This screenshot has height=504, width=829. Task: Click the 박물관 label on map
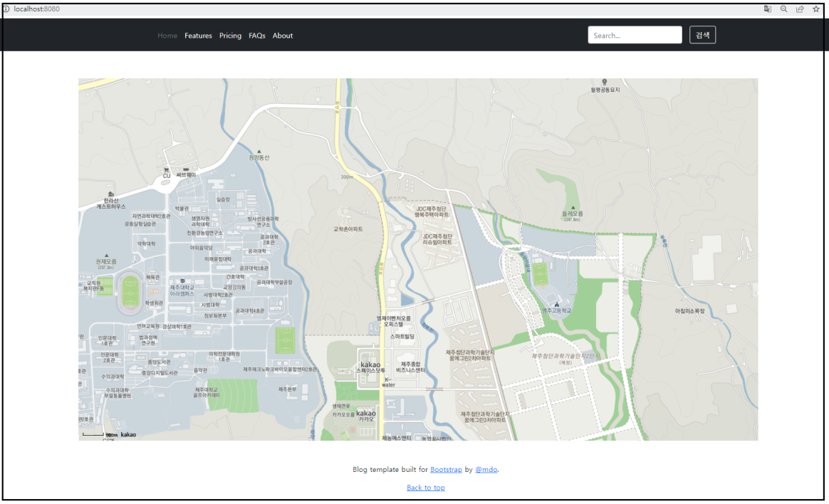182,209
